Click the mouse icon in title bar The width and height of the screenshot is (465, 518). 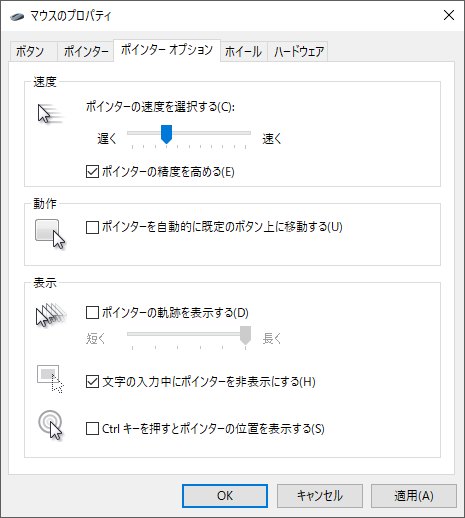pyautogui.click(x=17, y=16)
